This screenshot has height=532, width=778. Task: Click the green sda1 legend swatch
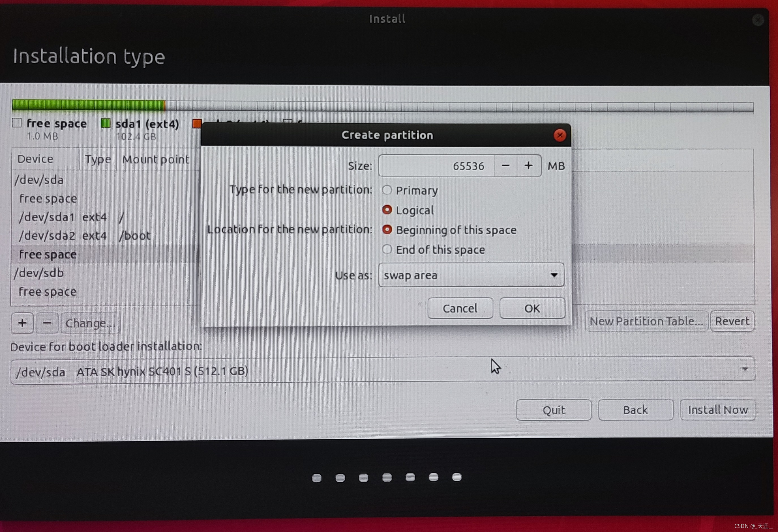[106, 124]
